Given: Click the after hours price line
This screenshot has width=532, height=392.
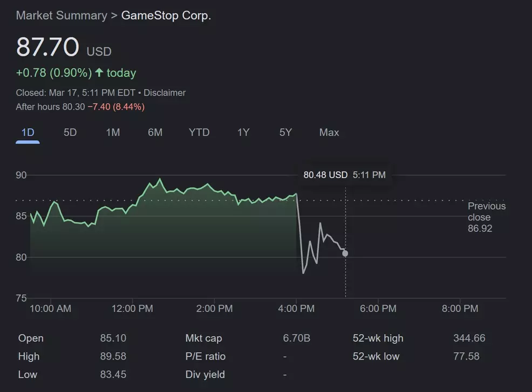Looking at the screenshot, I should pos(80,107).
